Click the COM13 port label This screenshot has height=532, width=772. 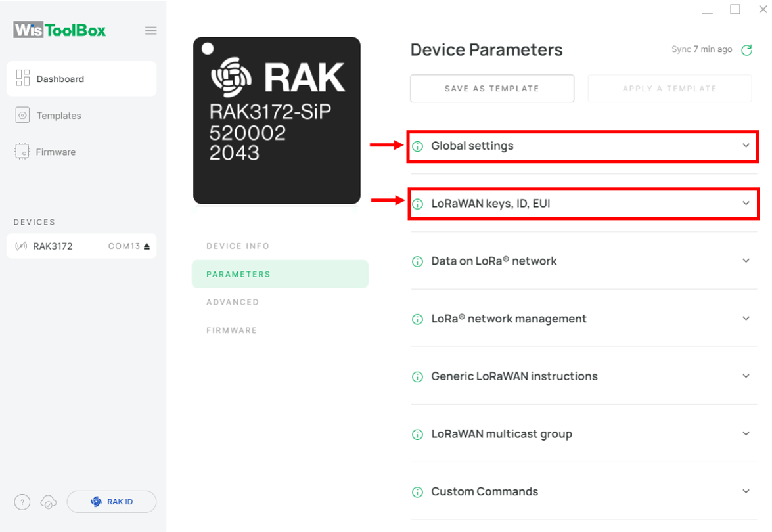124,246
